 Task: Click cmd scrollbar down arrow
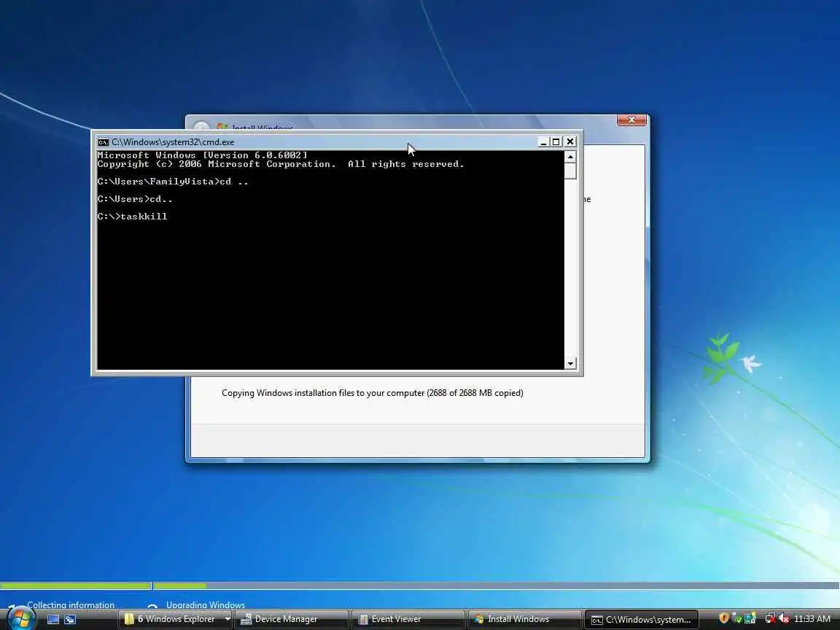point(570,364)
